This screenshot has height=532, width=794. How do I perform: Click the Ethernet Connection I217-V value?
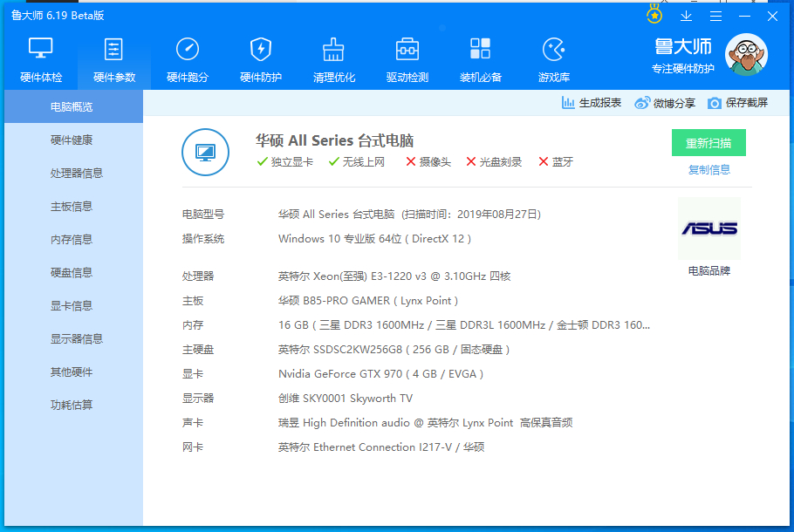point(381,447)
